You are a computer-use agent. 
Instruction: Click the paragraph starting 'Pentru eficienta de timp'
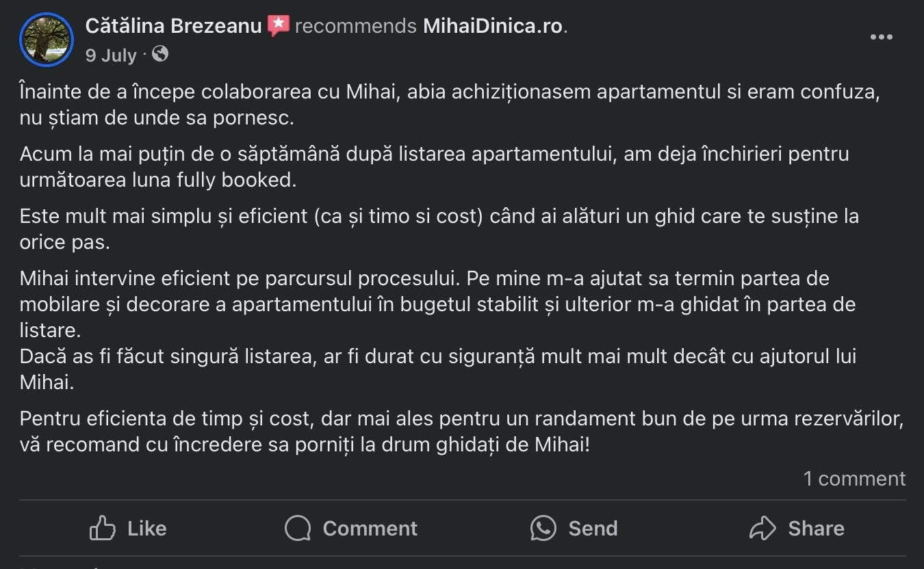point(461,432)
